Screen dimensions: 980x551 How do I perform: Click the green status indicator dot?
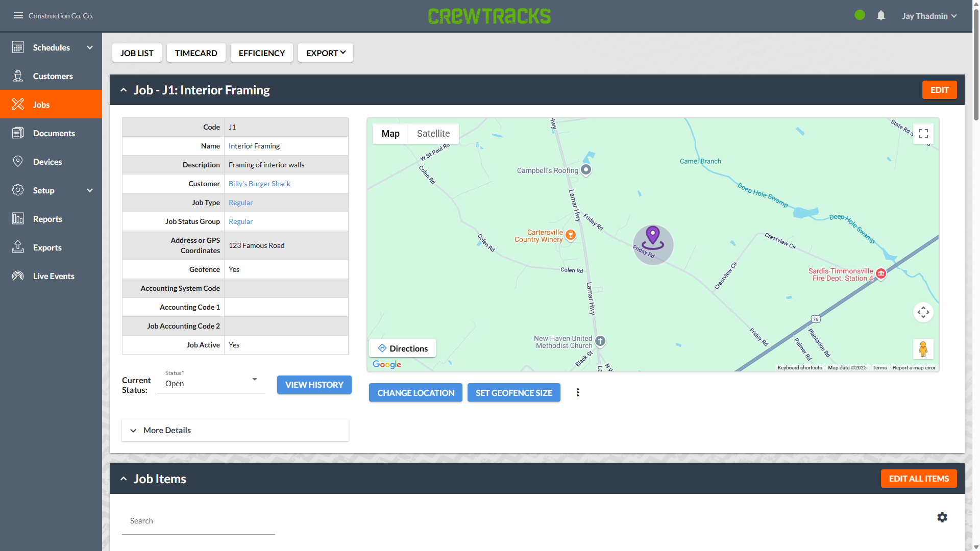(860, 15)
